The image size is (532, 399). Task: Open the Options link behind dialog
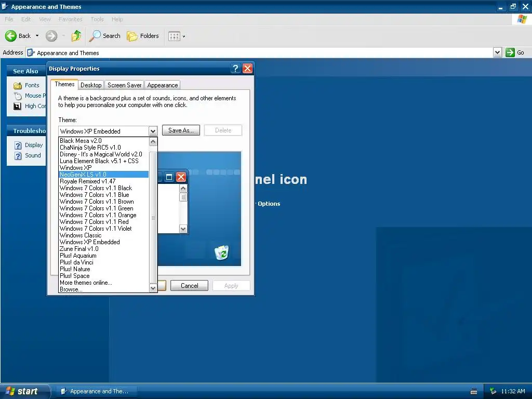point(269,204)
